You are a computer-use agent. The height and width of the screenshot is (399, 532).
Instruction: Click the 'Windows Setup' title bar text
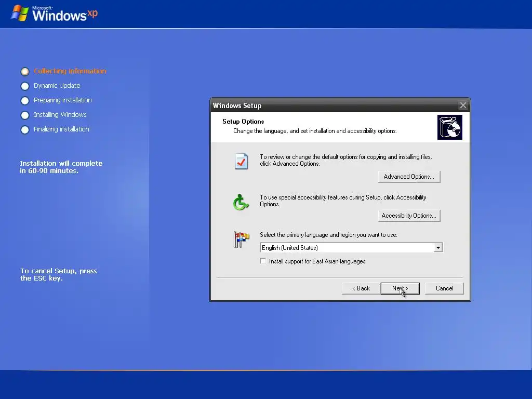[237, 105]
